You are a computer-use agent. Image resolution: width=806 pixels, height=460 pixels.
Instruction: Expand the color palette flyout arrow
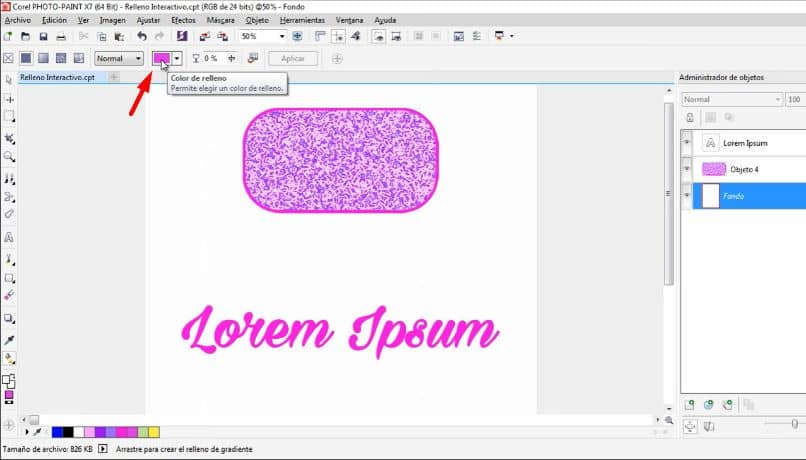tap(27, 432)
